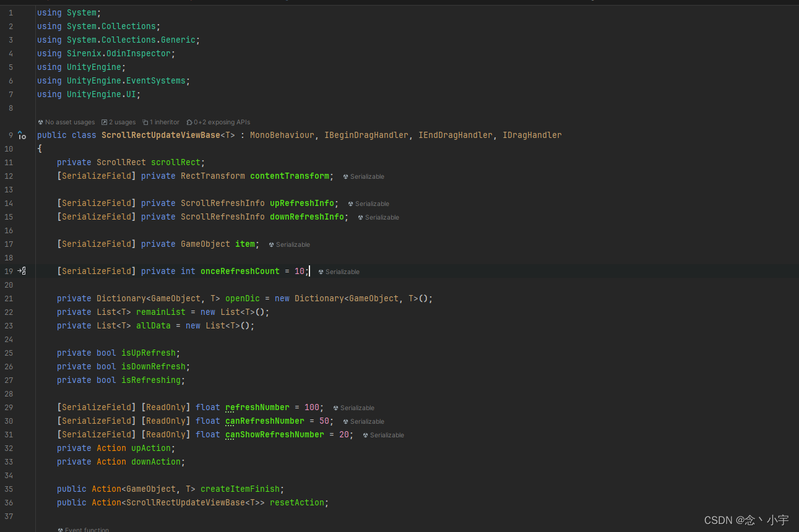Place cursor on contentTransform field name
Image resolution: width=799 pixels, height=532 pixels.
(290, 176)
